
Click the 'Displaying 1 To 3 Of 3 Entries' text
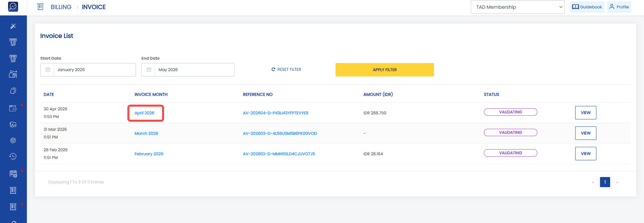point(76,182)
